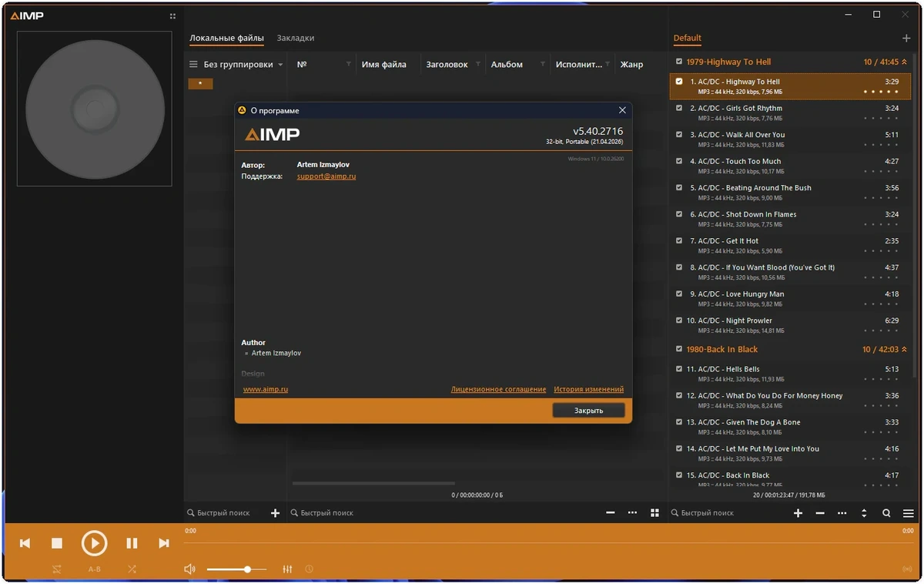
Task: Click the Play button in the player bar
Action: (x=95, y=543)
